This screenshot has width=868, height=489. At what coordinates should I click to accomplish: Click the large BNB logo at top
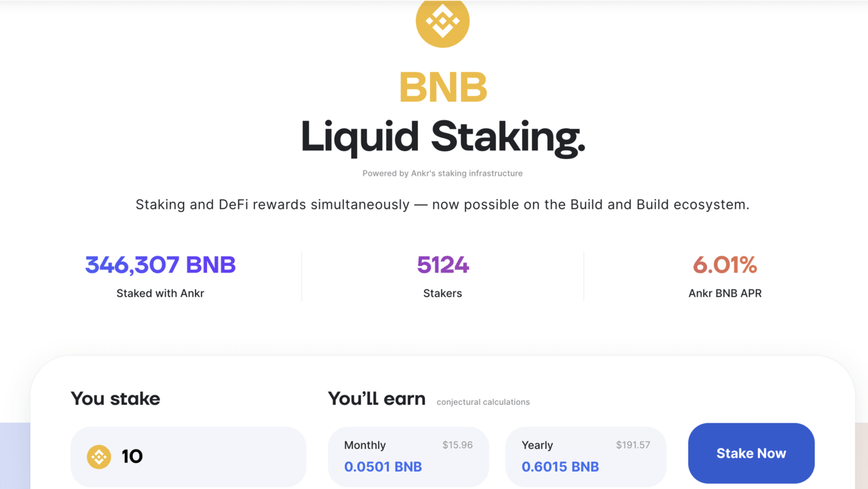442,21
